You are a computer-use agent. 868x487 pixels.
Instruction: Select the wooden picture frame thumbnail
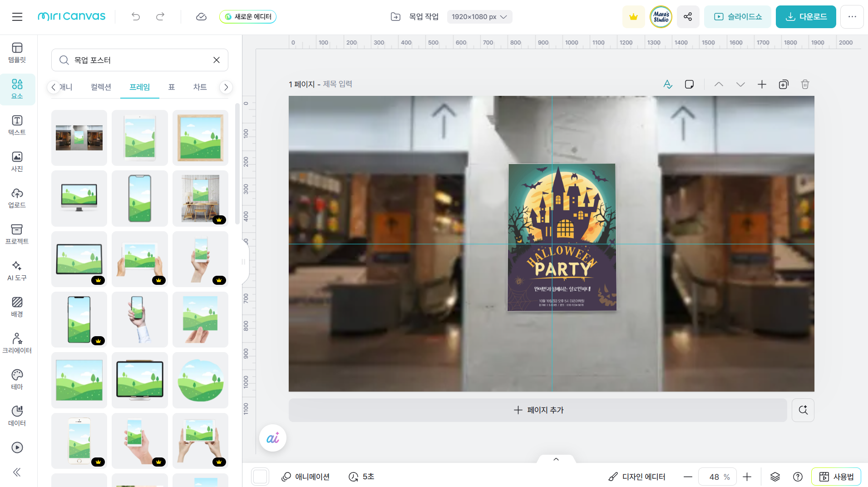coord(200,138)
